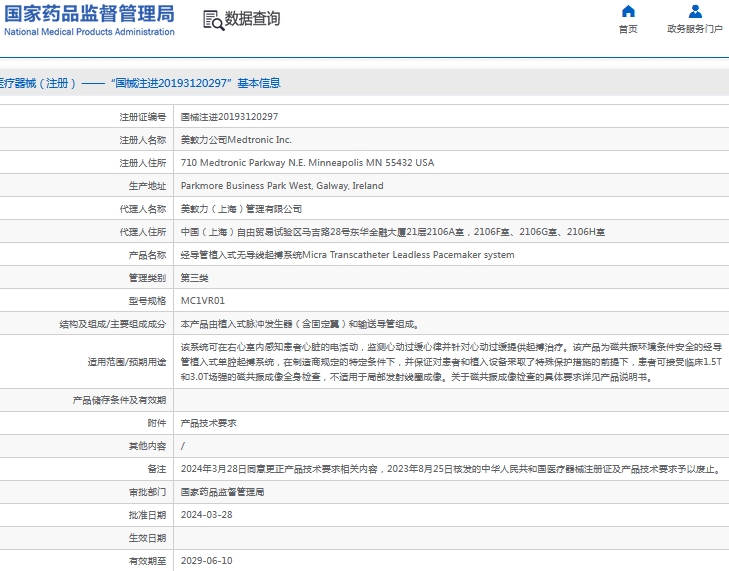Screen dimensions: 729x571
Task: Click the 代理人名称 value 美敦力（上海）管理有限公司
Action: (241, 209)
